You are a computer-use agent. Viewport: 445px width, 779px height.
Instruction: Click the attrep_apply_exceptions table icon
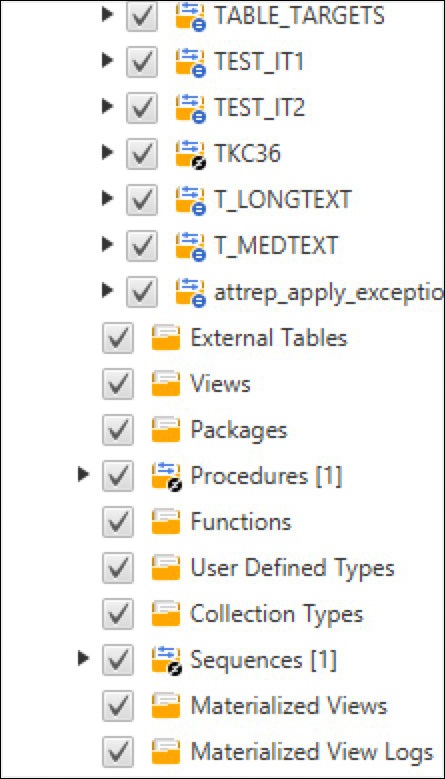[x=191, y=292]
